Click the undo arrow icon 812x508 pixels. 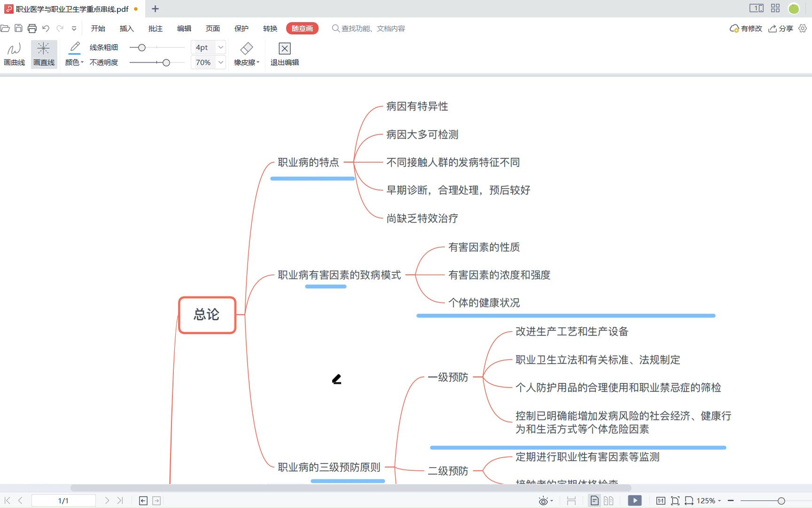(x=46, y=29)
